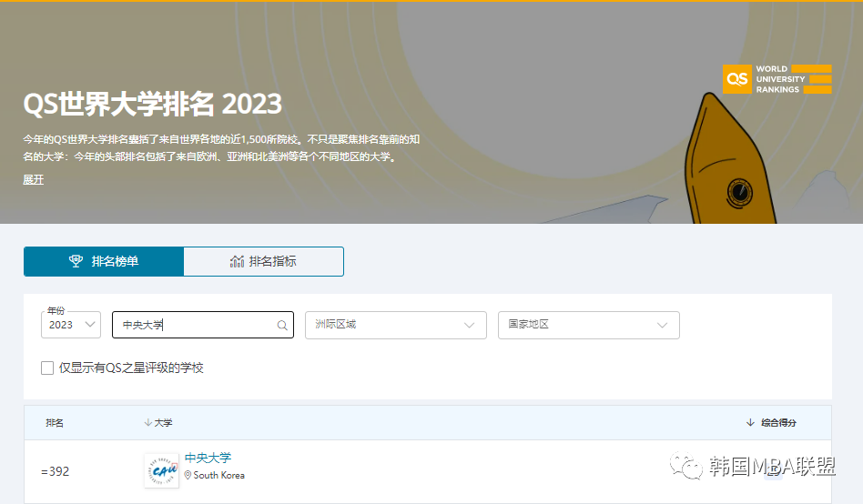This screenshot has height=504, width=863.
Task: Open the 排名榜单 tab
Action: tap(104, 261)
